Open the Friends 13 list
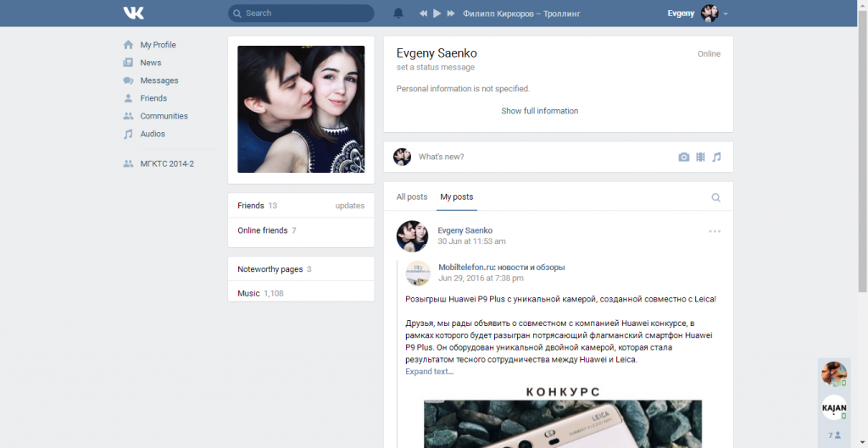Image resolution: width=868 pixels, height=448 pixels. coord(258,206)
